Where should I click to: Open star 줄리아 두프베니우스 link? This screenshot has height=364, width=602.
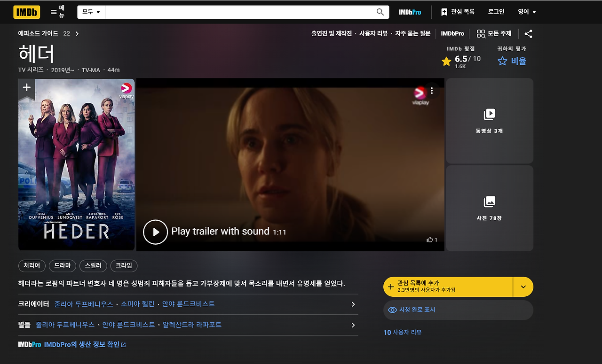click(65, 325)
